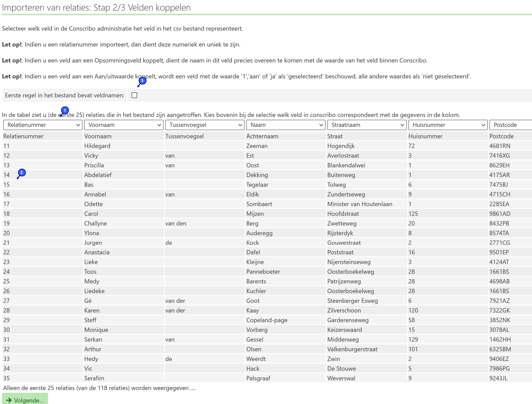Click the surname Panneboeter
Viewport: 532px width, 404px height.
pyautogui.click(x=263, y=272)
